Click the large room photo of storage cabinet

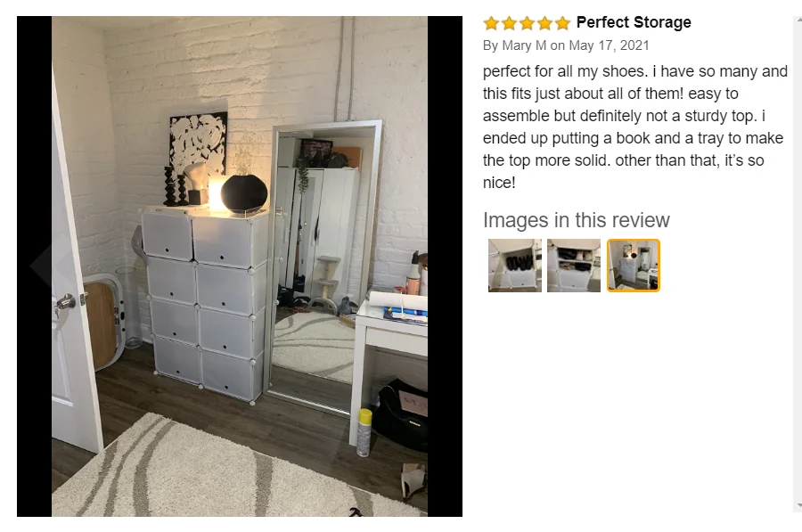tap(240, 266)
